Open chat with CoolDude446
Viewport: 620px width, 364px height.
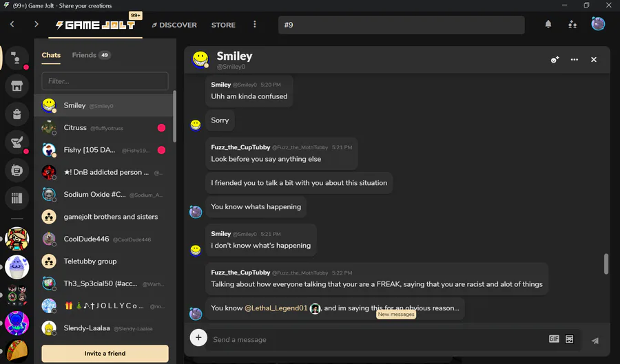(103, 239)
